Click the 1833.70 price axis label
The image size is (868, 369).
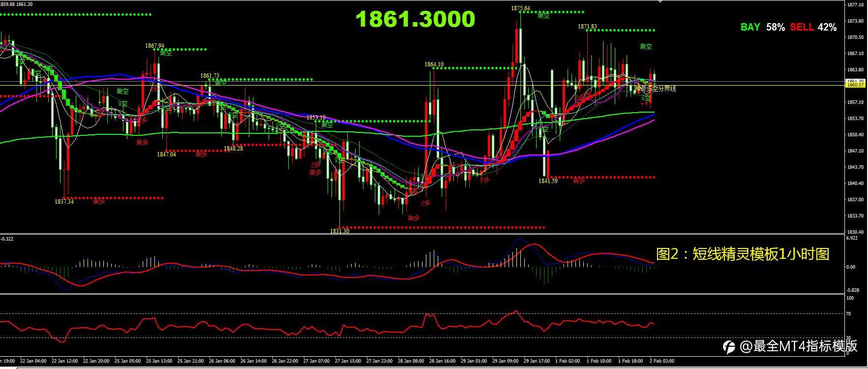click(856, 216)
